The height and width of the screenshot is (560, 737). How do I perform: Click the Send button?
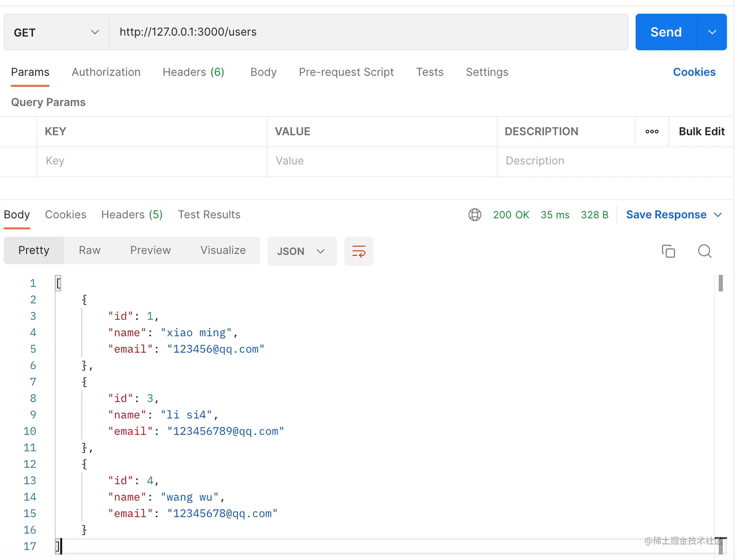(666, 32)
